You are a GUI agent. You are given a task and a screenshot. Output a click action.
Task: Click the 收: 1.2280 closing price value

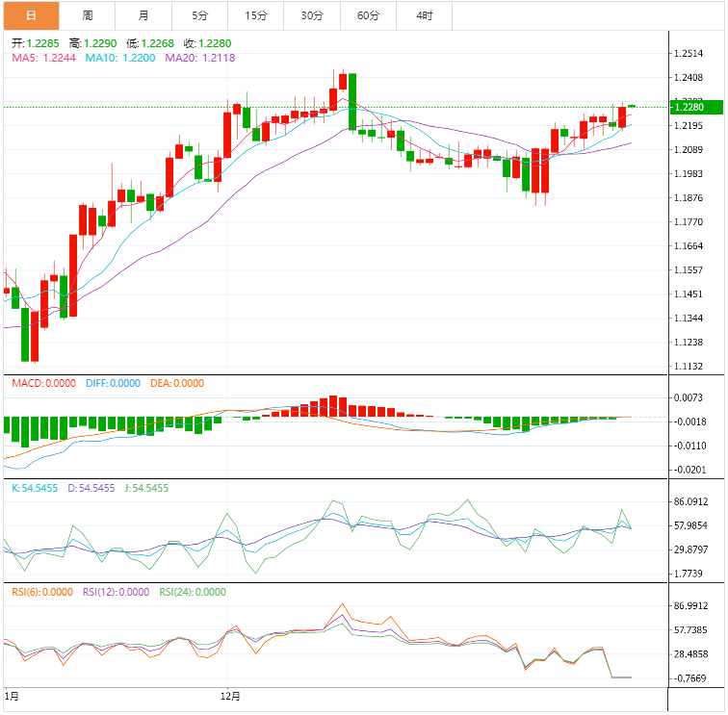pyautogui.click(x=207, y=43)
